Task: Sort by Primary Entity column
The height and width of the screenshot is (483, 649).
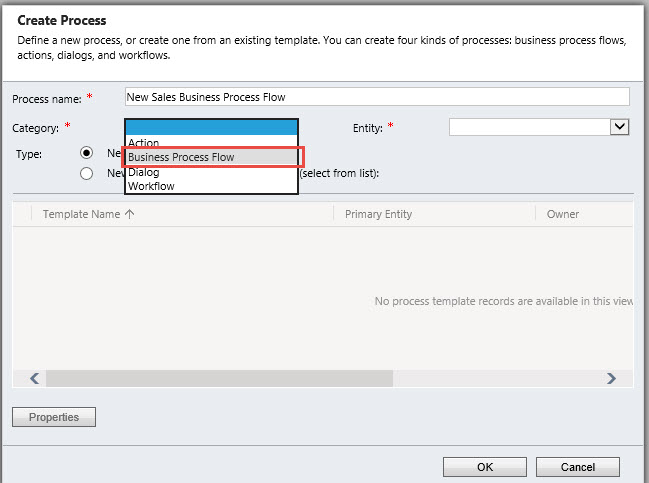Action: [378, 214]
